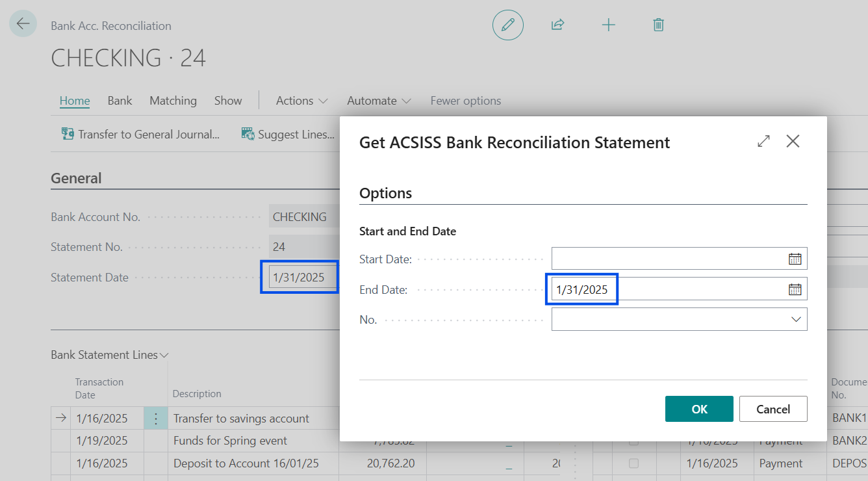Select the Bank menu tab
Viewport: 868px width, 481px height.
point(120,101)
